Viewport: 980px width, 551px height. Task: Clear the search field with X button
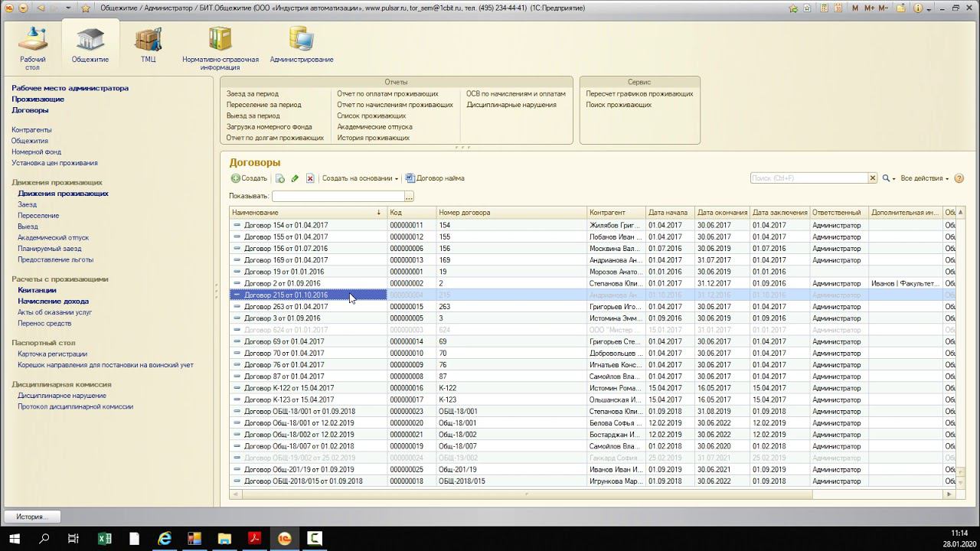(872, 178)
